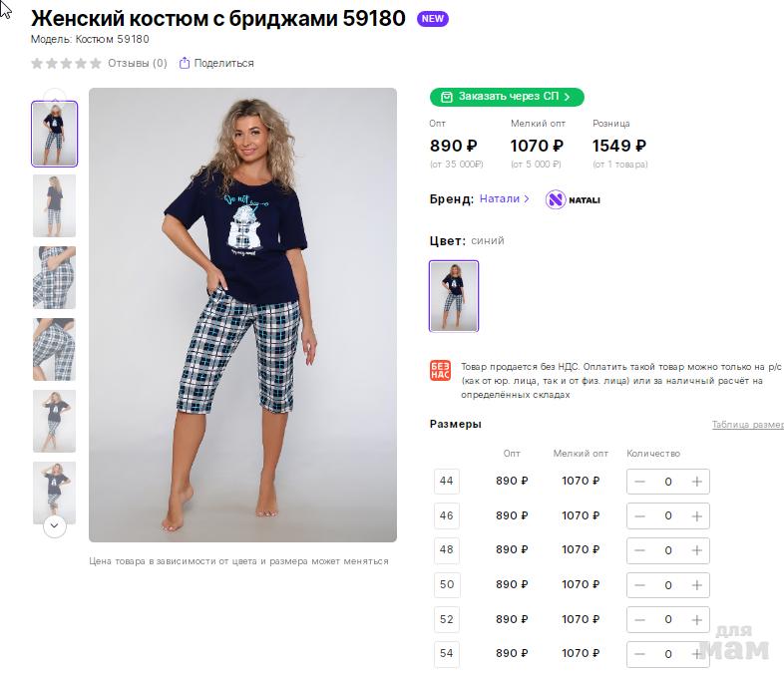This screenshot has height=674, width=784.
Task: Select the синий color swatch
Action: (454, 296)
